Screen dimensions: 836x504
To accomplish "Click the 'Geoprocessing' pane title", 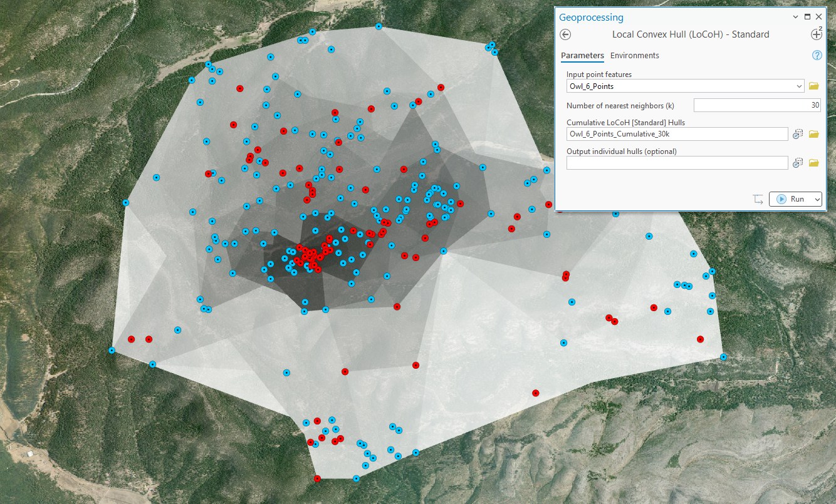I will pos(591,18).
